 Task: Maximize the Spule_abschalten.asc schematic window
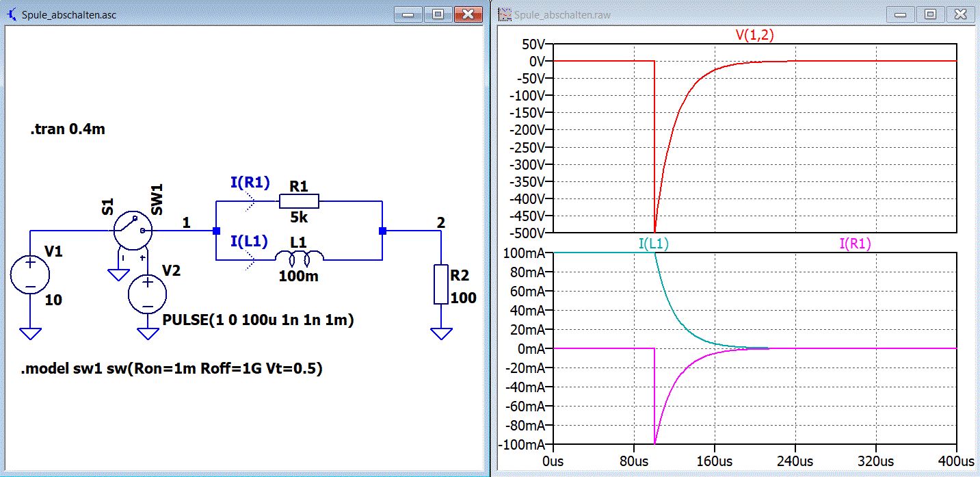[438, 14]
